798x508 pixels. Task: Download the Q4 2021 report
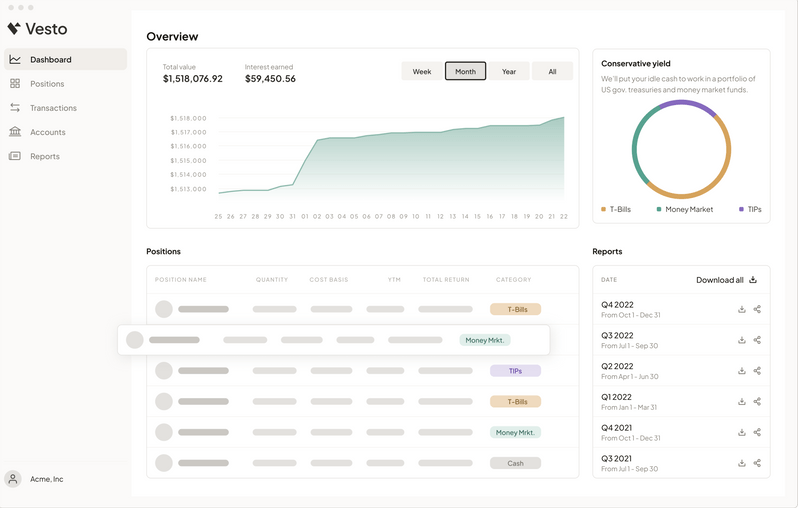[742, 433]
